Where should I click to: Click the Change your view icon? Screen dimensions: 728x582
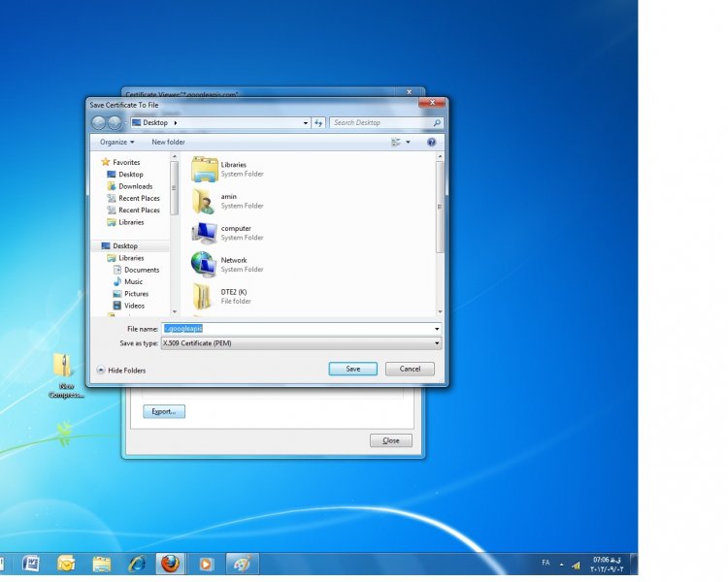[396, 142]
